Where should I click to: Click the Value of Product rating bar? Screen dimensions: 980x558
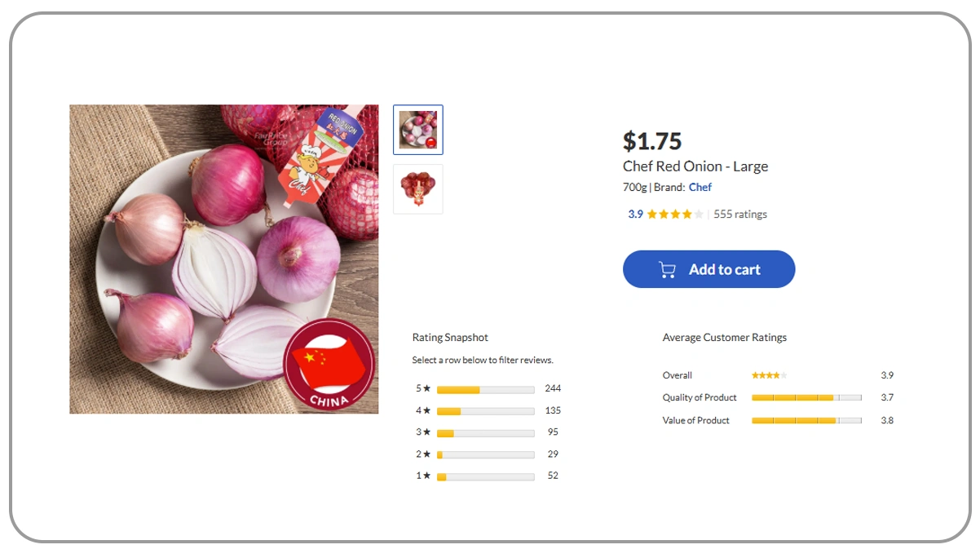[806, 421]
